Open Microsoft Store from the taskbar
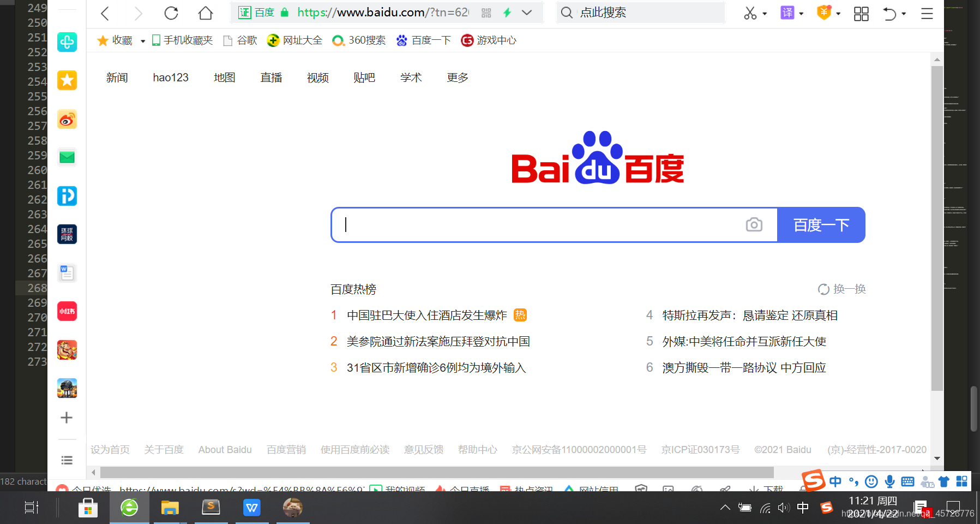The image size is (980, 524). 87,508
